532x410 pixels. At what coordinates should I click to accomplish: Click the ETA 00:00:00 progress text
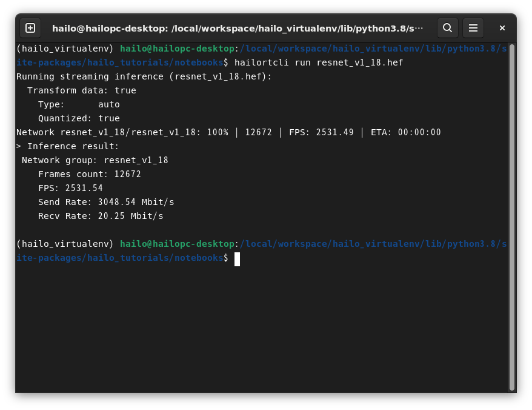(405, 132)
